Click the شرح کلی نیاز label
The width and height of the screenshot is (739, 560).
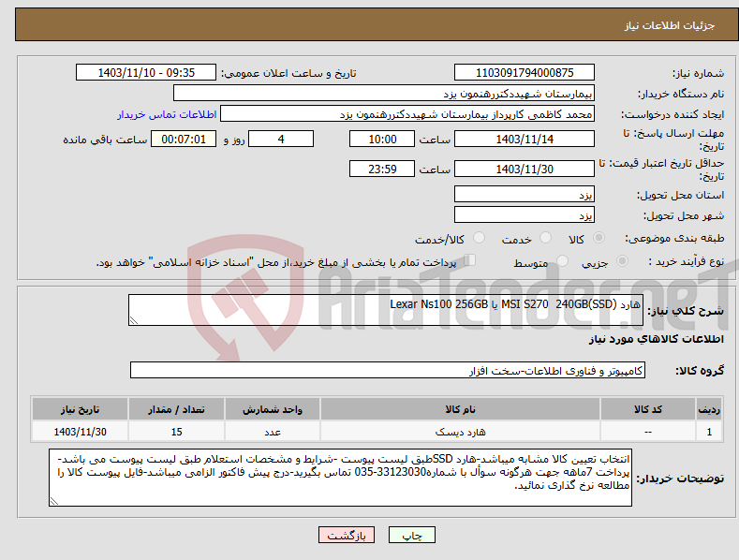point(686,311)
